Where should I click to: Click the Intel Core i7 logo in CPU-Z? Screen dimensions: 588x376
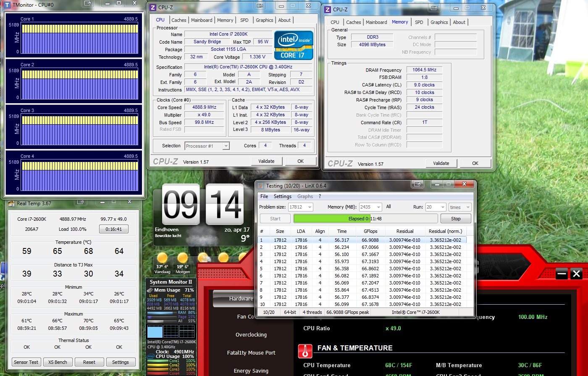(294, 45)
